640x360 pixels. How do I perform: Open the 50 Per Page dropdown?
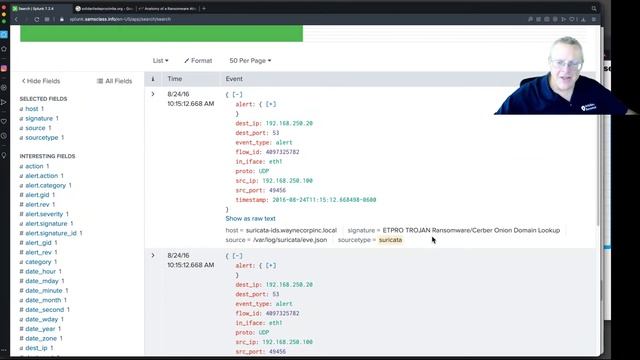click(x=250, y=61)
